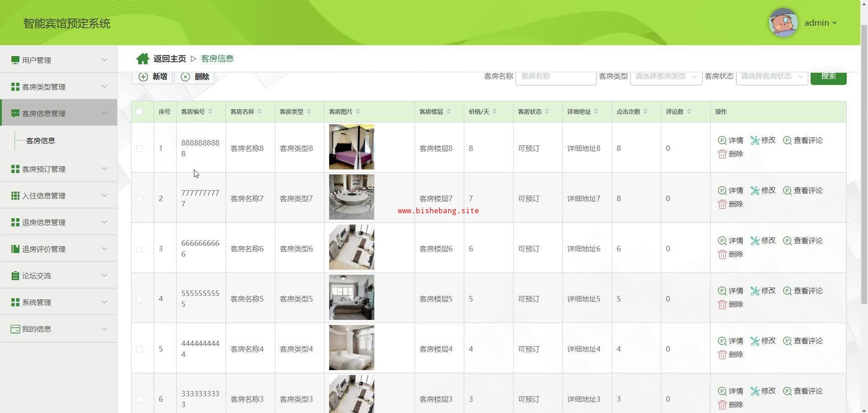Click the 修改 edit icon for 客房名称4
Screen dimensions: 868x413
point(755,341)
